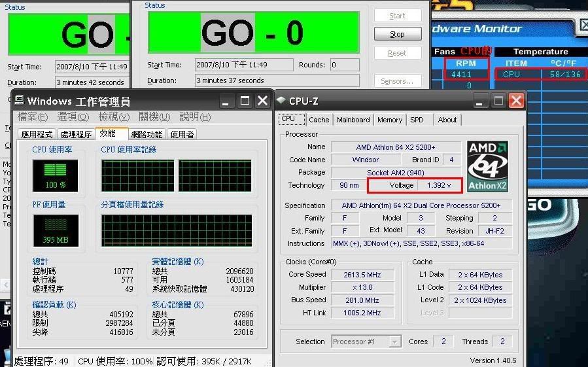Click the Package value Socket AM2 (940)
The image size is (588, 367).
click(396, 173)
